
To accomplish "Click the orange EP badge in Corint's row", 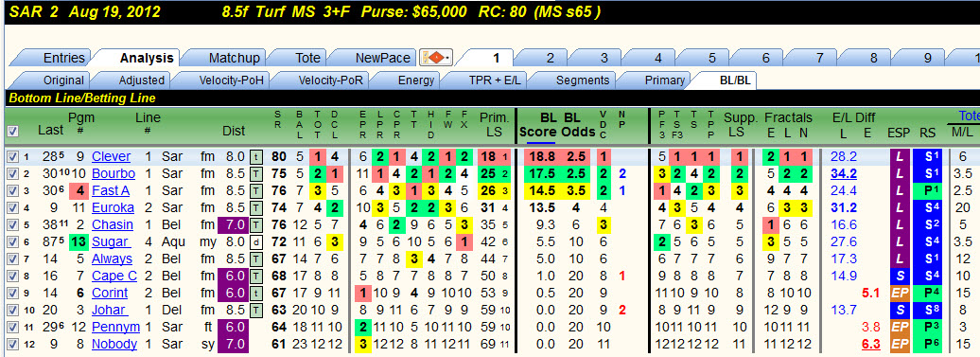I will point(898,293).
